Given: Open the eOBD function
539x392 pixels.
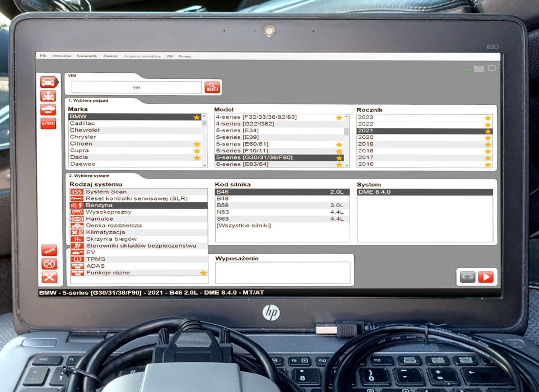Looking at the screenshot, I should click(x=49, y=123).
